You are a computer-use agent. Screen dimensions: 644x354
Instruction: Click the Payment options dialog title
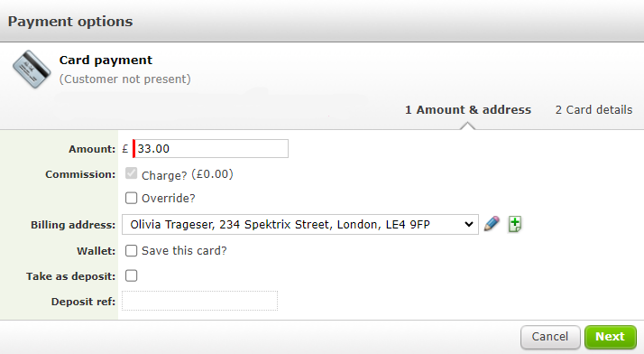click(x=70, y=22)
